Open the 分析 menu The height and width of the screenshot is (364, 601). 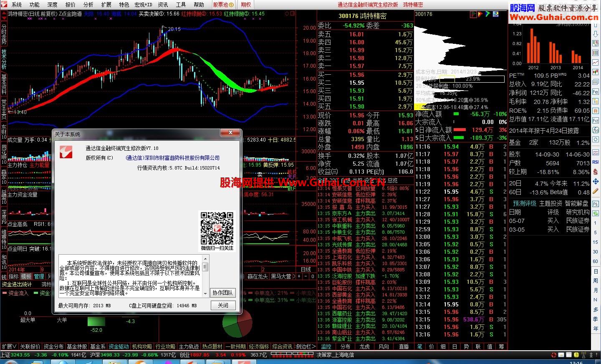pyautogui.click(x=88, y=5)
